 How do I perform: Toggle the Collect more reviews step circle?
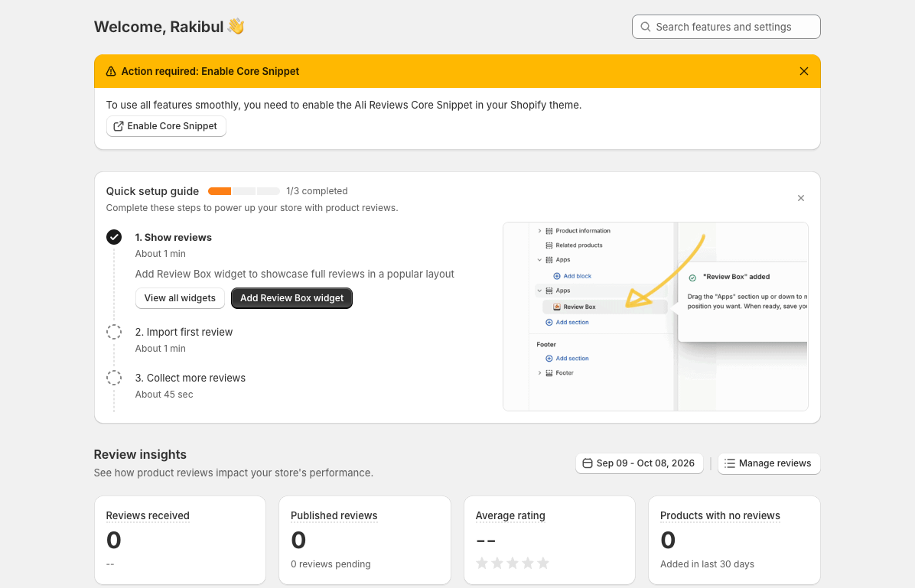(114, 378)
